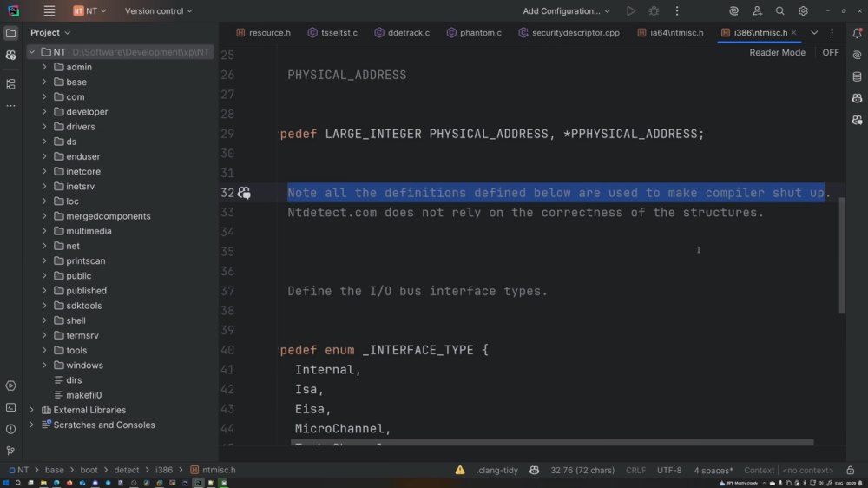Open the Project tool window icon
The image size is (868, 488).
pos(10,33)
